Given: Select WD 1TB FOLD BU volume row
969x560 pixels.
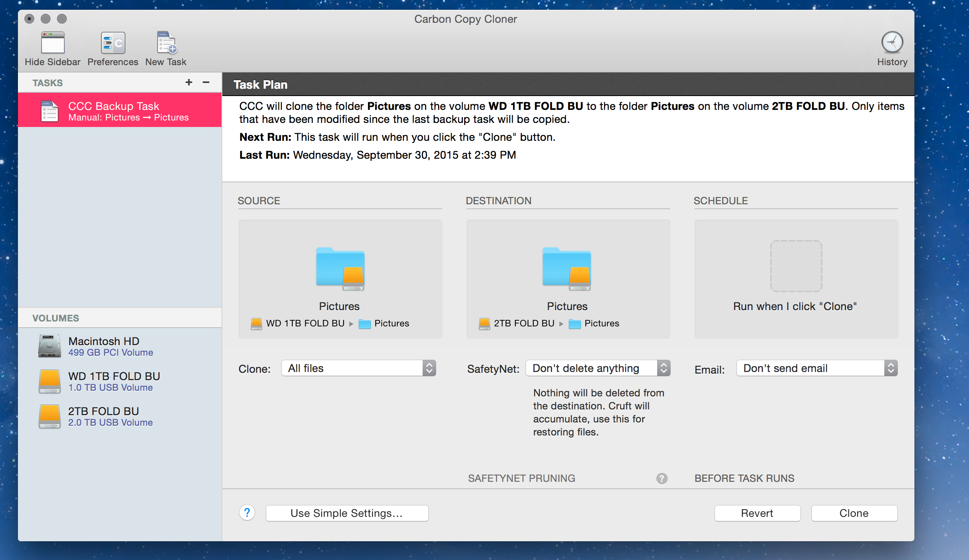Looking at the screenshot, I should (x=120, y=381).
